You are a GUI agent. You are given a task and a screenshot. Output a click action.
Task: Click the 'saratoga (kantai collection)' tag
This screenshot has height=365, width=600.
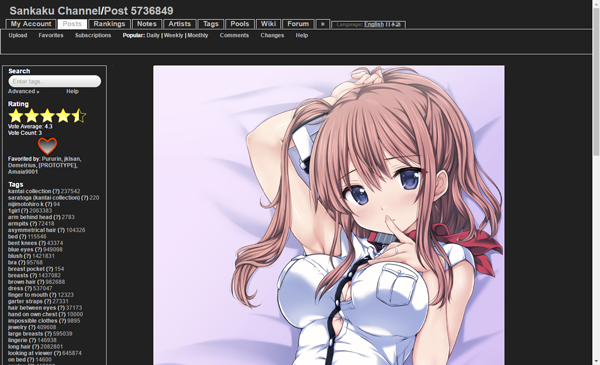click(x=44, y=198)
